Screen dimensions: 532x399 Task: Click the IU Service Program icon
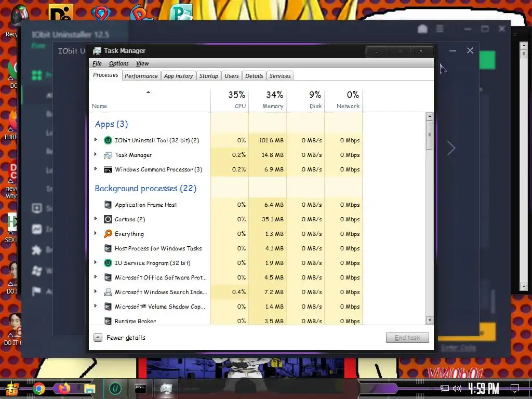click(x=108, y=263)
